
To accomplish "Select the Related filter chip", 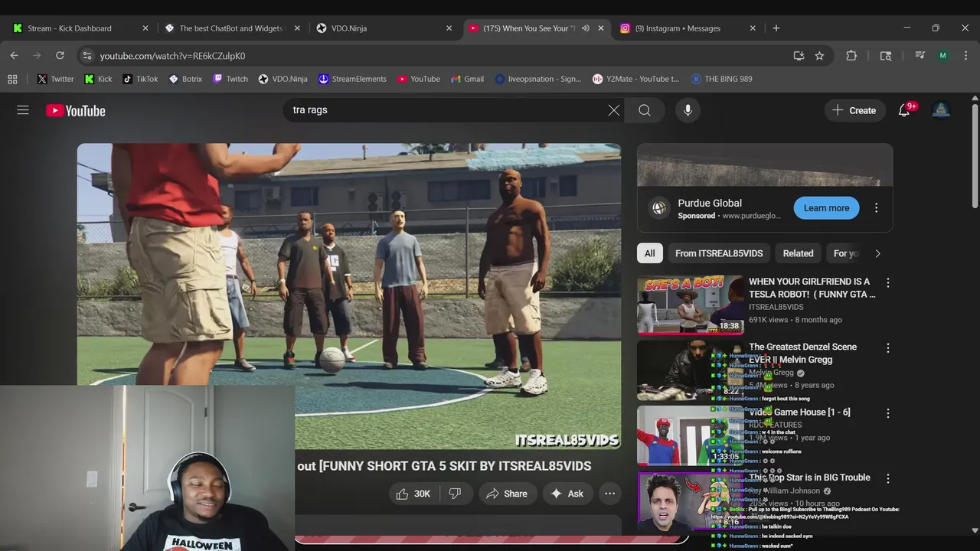I will coord(798,253).
